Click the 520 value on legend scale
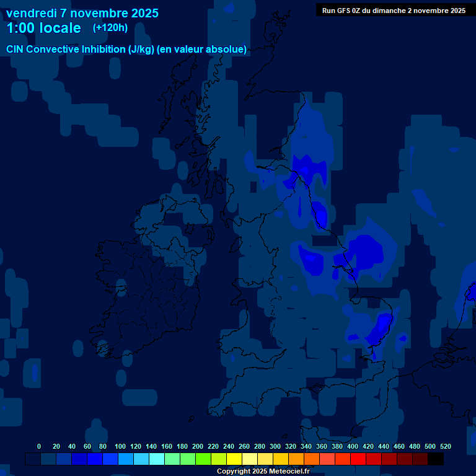 click(445, 446)
